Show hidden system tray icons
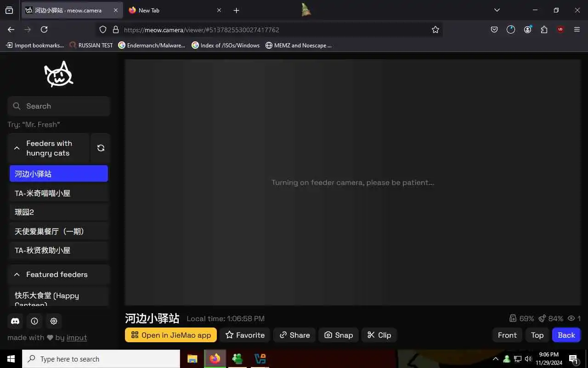The width and height of the screenshot is (588, 368). [x=495, y=359]
